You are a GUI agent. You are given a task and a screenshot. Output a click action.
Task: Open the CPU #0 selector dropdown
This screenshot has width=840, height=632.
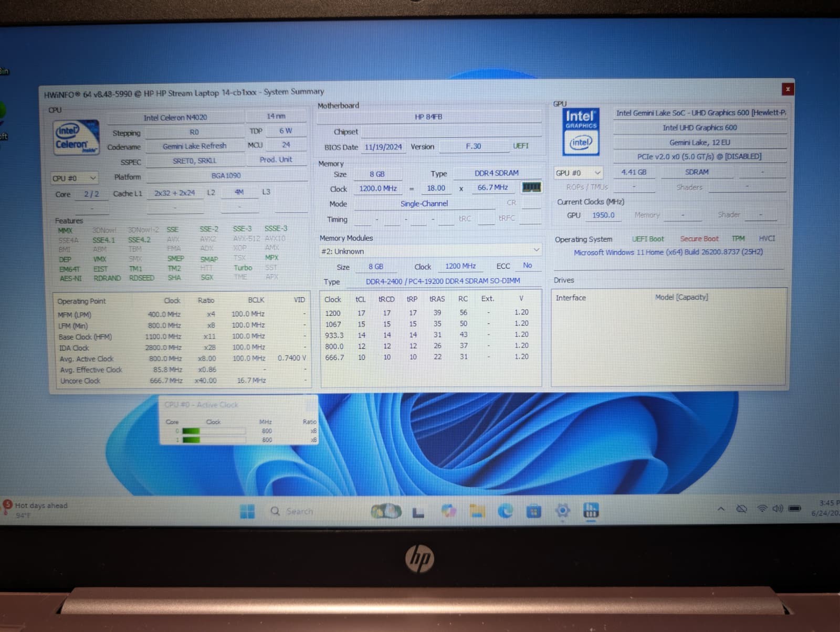pos(74,178)
